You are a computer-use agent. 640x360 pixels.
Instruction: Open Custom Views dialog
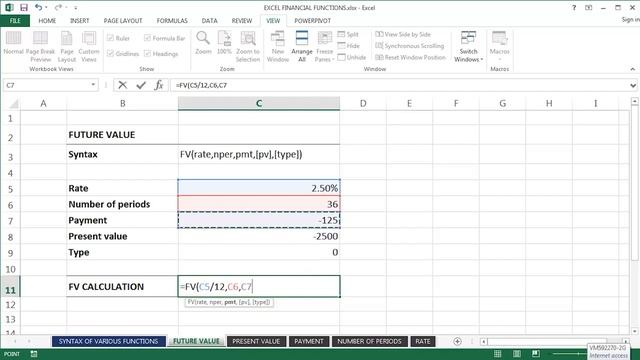coord(89,47)
